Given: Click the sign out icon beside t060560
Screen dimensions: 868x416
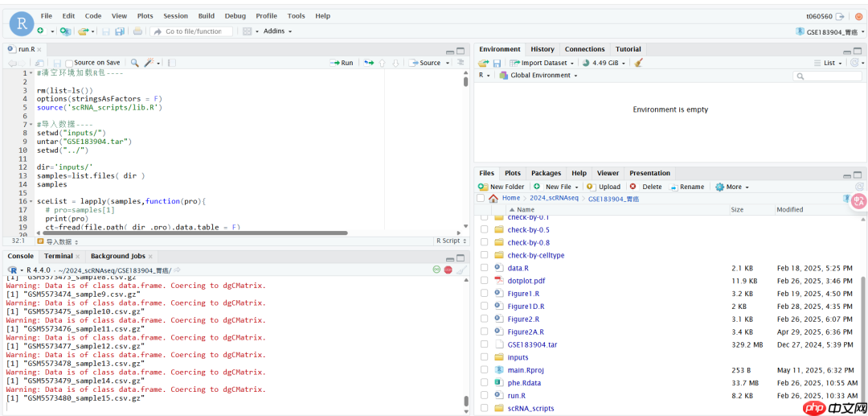Looking at the screenshot, I should (841, 16).
